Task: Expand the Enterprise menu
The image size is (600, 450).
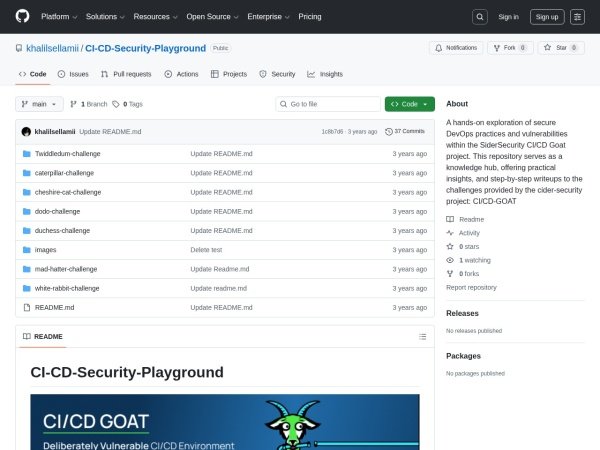Action: (x=268, y=16)
